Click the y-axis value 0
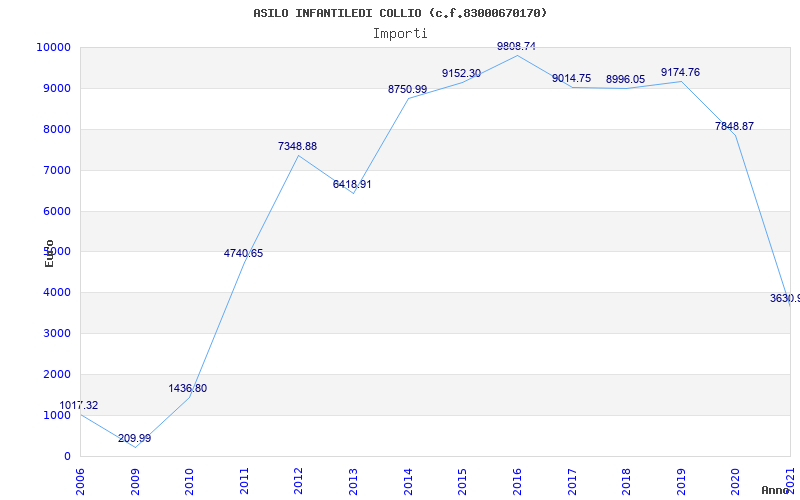This screenshot has width=800, height=500. point(67,456)
